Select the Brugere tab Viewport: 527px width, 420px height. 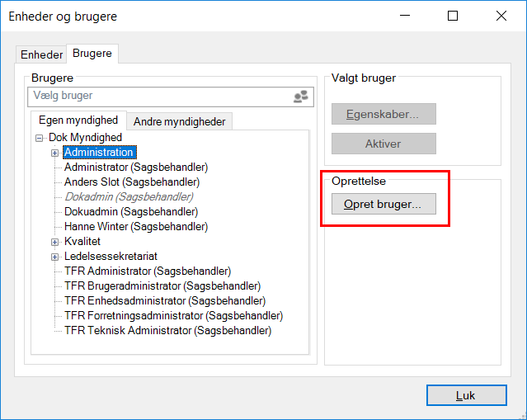[92, 54]
